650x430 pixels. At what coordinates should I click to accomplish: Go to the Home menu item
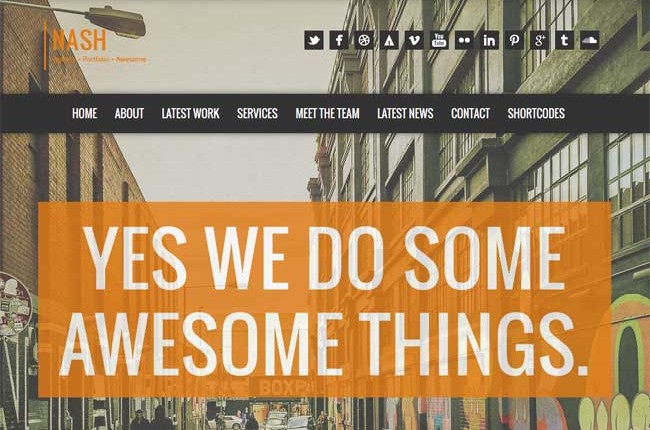[85, 113]
